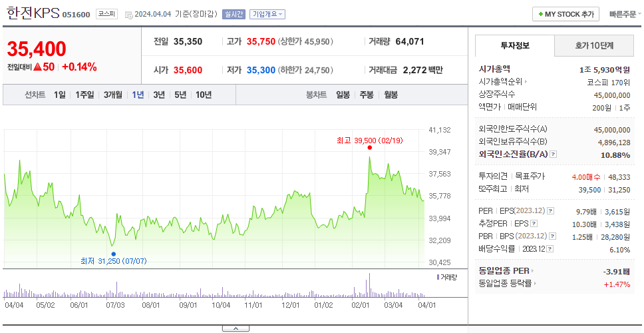Screen dimensions: 644x333
Task: Expand the 기업개요 dropdown
Action: click(x=267, y=14)
